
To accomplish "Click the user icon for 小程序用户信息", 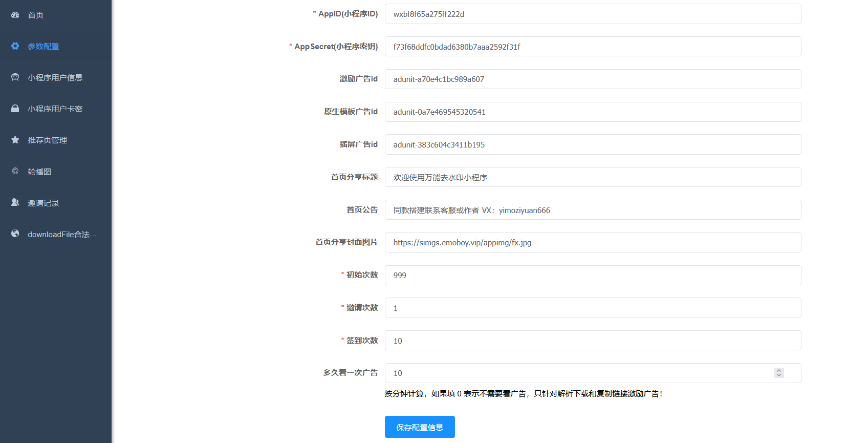I will click(15, 77).
